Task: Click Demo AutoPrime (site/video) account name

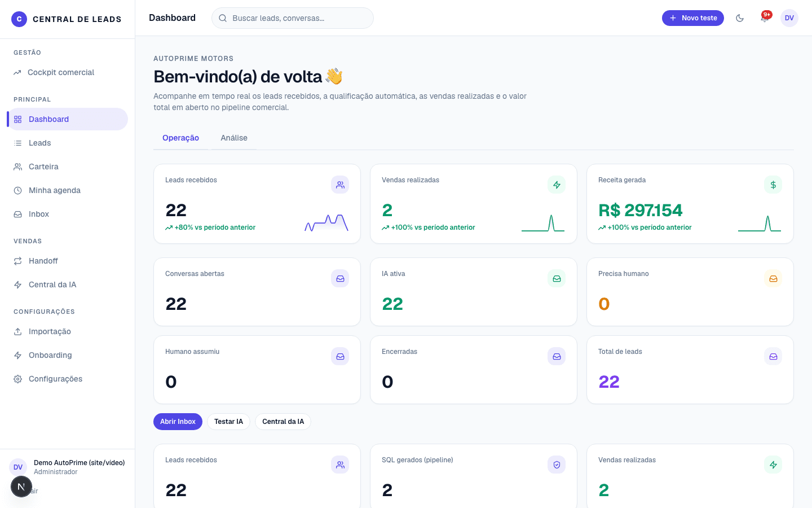Action: coord(80,463)
